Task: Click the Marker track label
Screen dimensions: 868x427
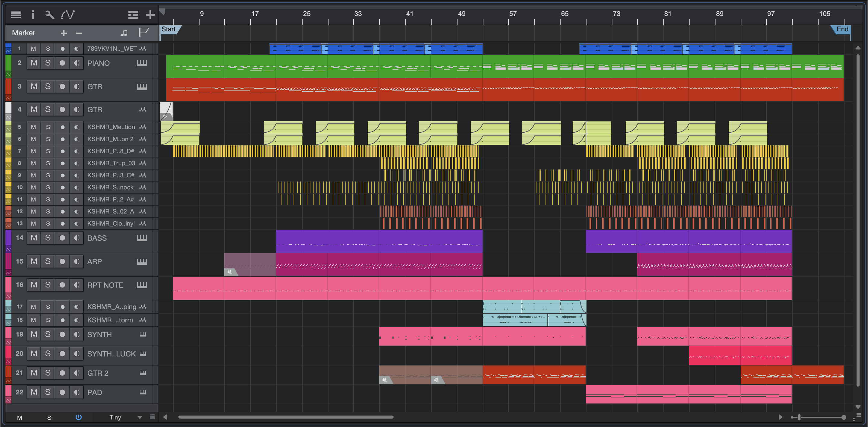Action: tap(24, 33)
